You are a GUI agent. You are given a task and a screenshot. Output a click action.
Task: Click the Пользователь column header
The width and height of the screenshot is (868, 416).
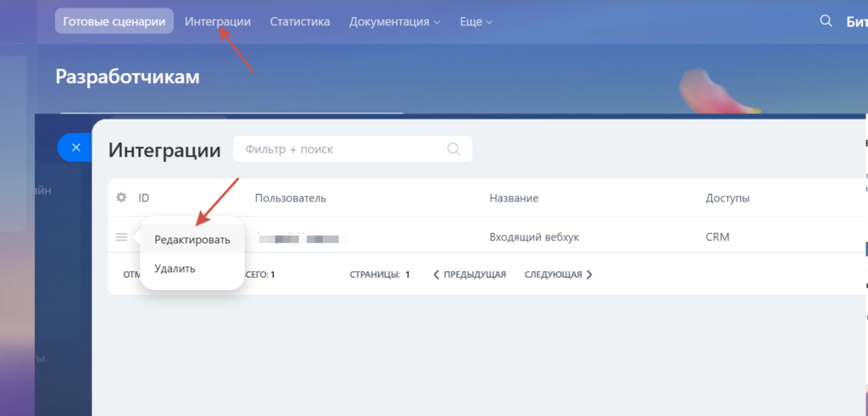click(x=290, y=198)
